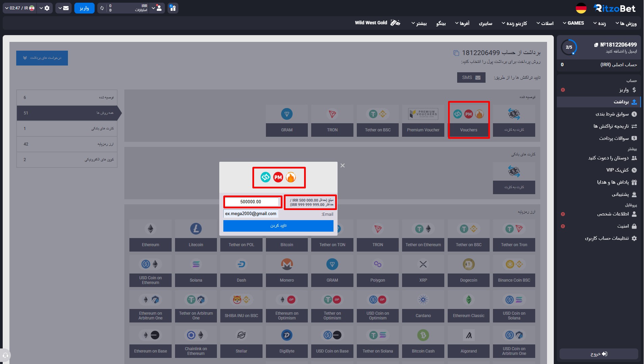Screen dimensions: 644x364
Task: Open the 'سایبری' esports menu item
Action: (x=486, y=23)
